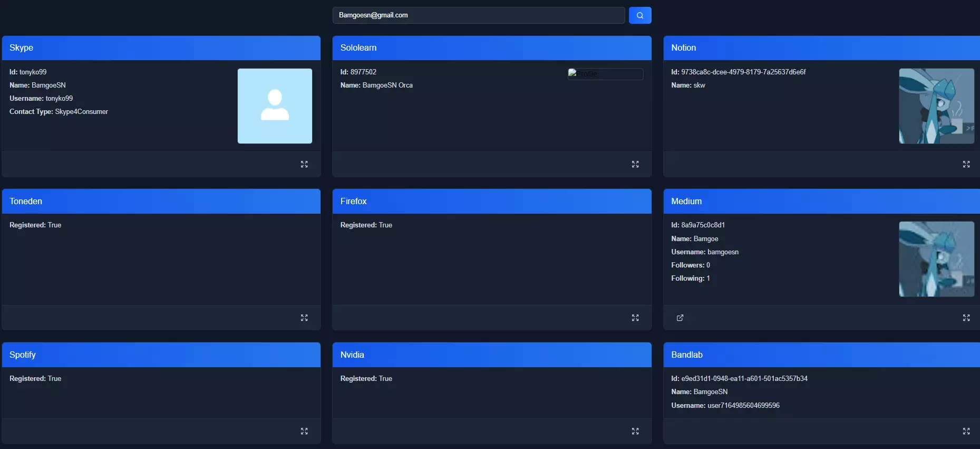Click the blue search button
The width and height of the screenshot is (980, 449).
click(x=640, y=15)
